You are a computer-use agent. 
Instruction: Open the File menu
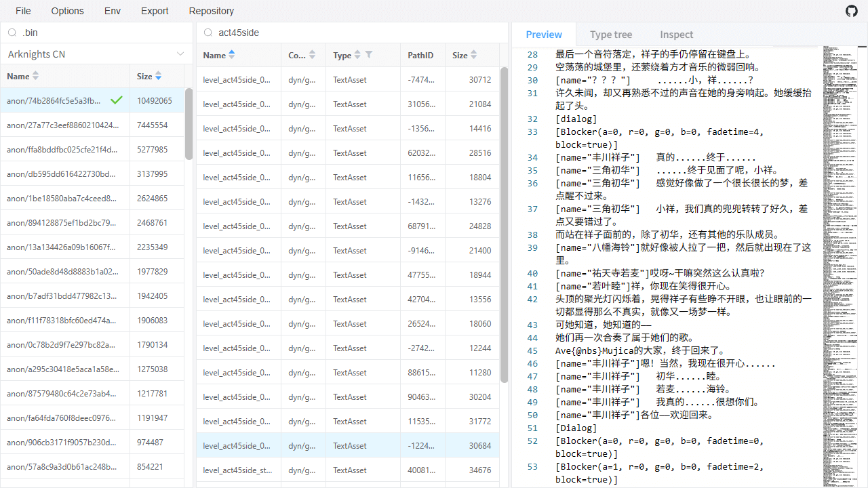tap(23, 11)
